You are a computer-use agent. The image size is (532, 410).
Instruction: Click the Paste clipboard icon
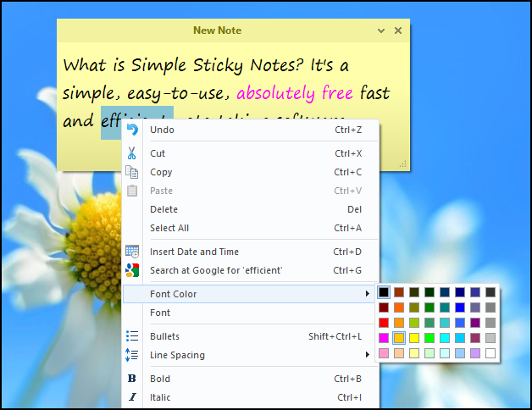(x=132, y=191)
